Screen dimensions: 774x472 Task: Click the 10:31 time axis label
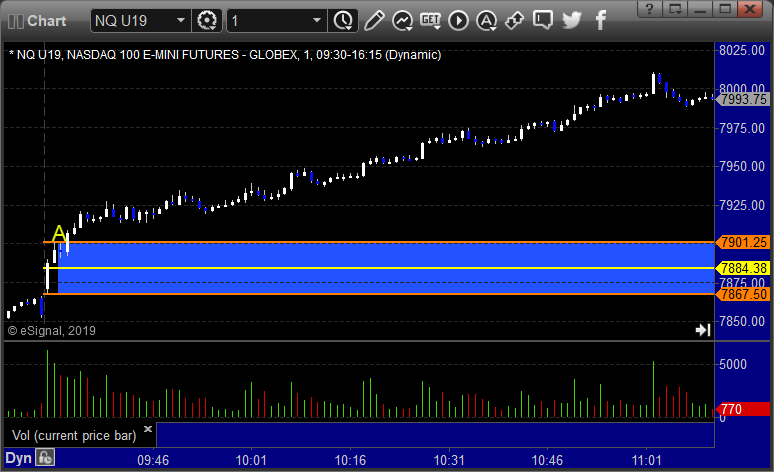[x=449, y=461]
